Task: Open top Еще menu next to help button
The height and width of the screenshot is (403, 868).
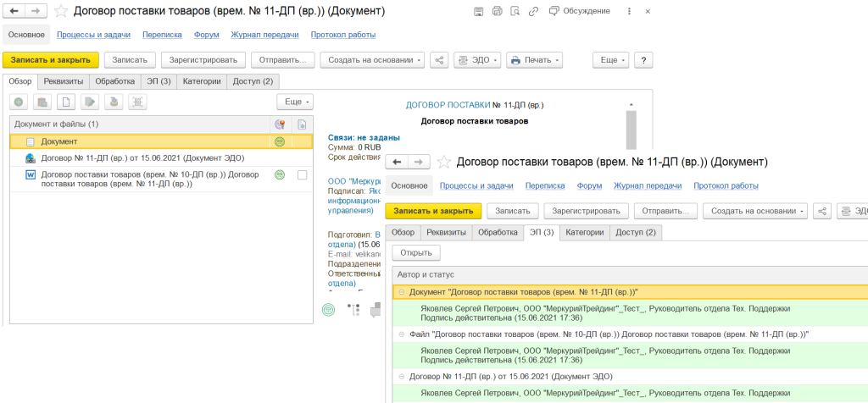Action: pos(611,60)
